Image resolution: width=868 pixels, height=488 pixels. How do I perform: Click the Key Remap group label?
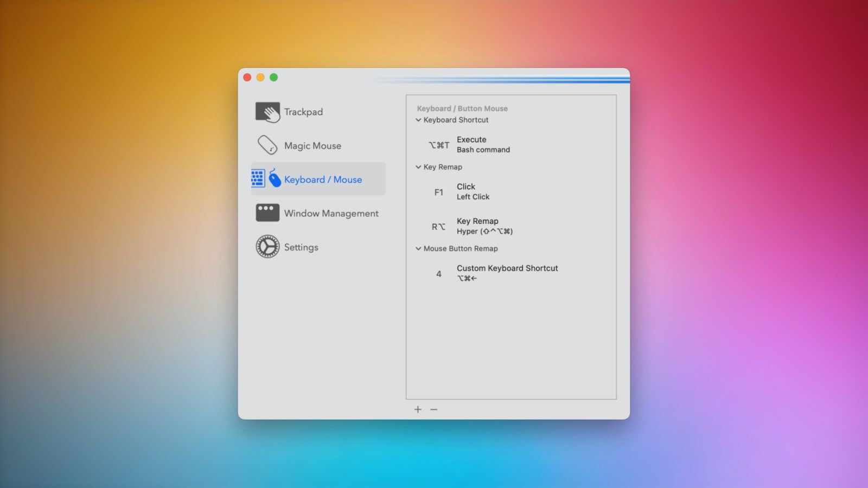pos(443,167)
